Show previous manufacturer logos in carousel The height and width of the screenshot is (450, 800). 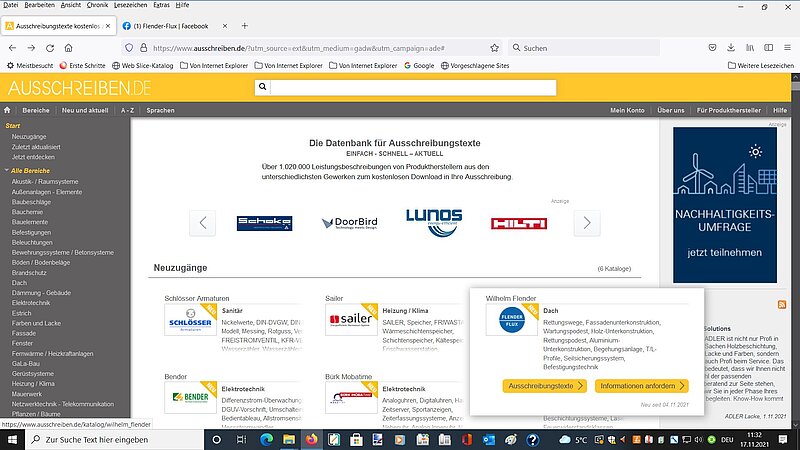[x=203, y=223]
